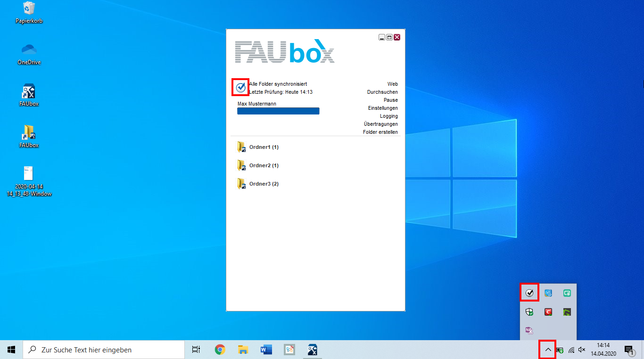Screen dimensions: 644x359
Task: Open Microsoft Word from the taskbar
Action: point(266,350)
